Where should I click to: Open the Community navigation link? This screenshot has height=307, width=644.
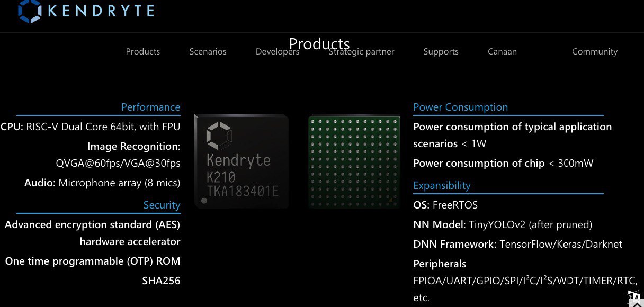pyautogui.click(x=595, y=51)
